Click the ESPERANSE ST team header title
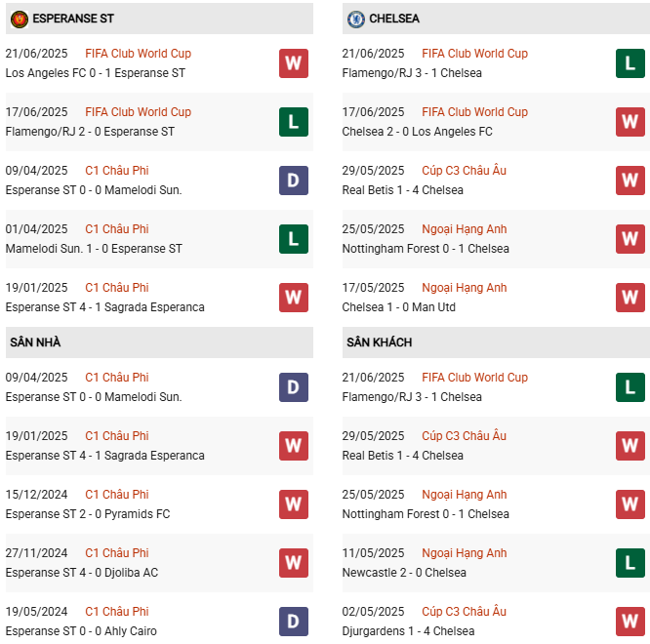The image size is (650, 644). click(73, 19)
